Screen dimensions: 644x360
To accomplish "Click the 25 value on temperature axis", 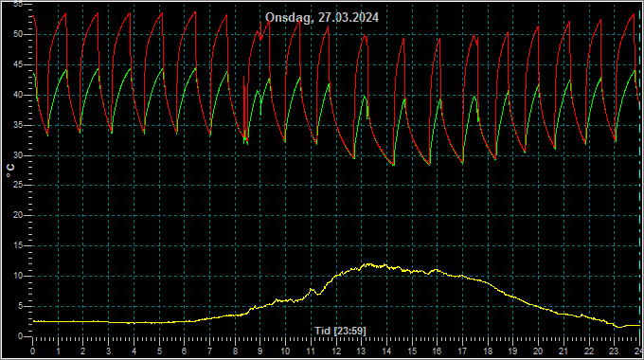I will pos(18,185).
